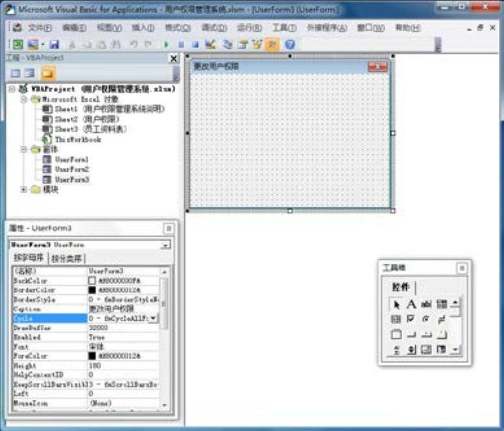Select UserForm3 in the project tree
The image size is (504, 431).
click(x=66, y=180)
